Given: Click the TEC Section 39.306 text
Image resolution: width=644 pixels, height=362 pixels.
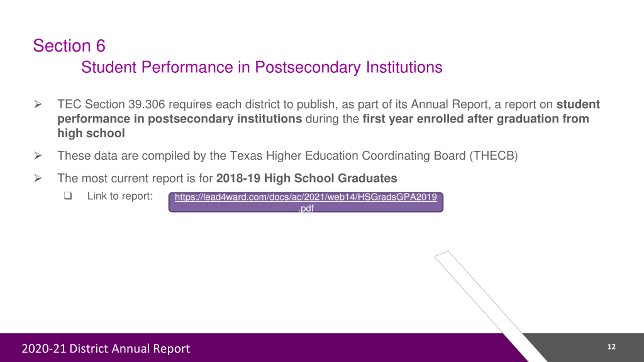Looking at the screenshot, I should [x=111, y=104].
